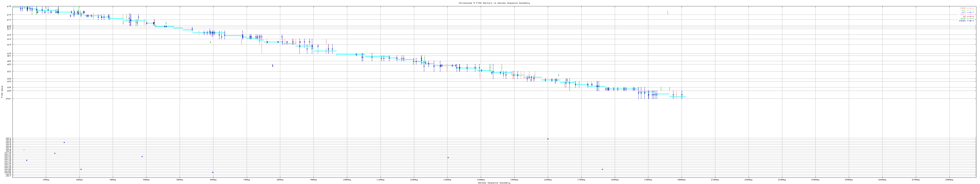The image size is (980, 184).
Task: Select the lone blue marker near 78Mbp
Action: click(x=272, y=66)
